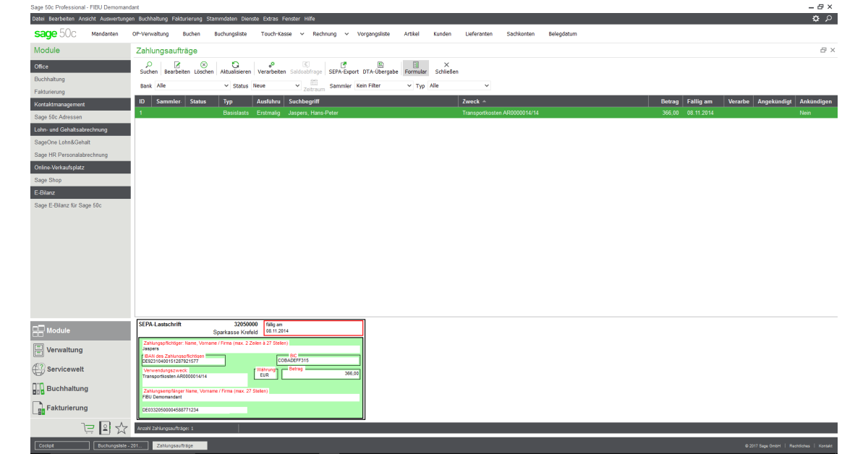Open the Extras menu
Screen dimensions: 868x454
(271, 18)
